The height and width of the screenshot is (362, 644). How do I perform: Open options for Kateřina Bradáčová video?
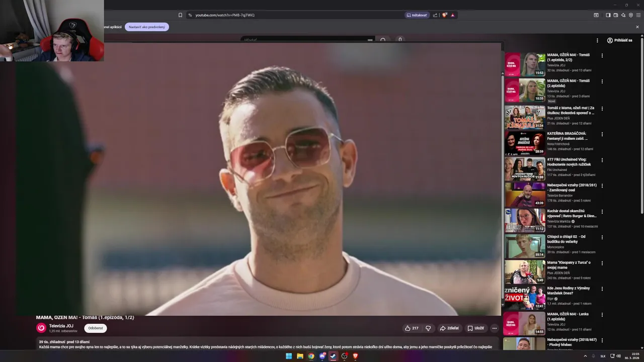[602, 134]
